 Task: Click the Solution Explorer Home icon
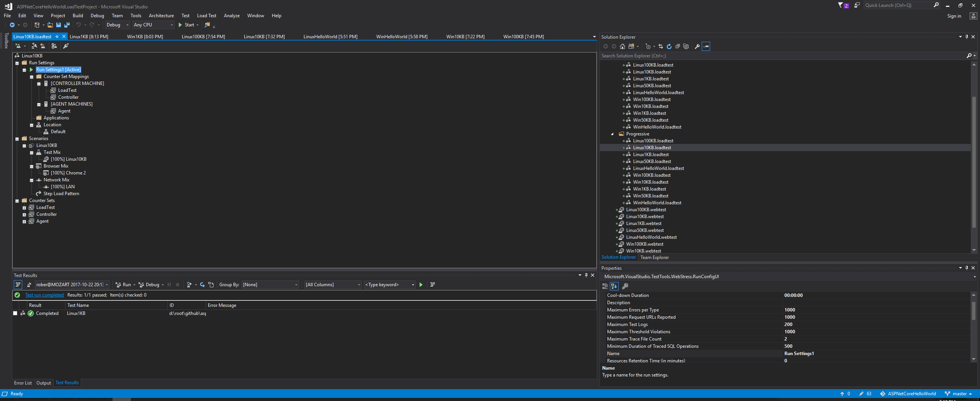pos(622,46)
